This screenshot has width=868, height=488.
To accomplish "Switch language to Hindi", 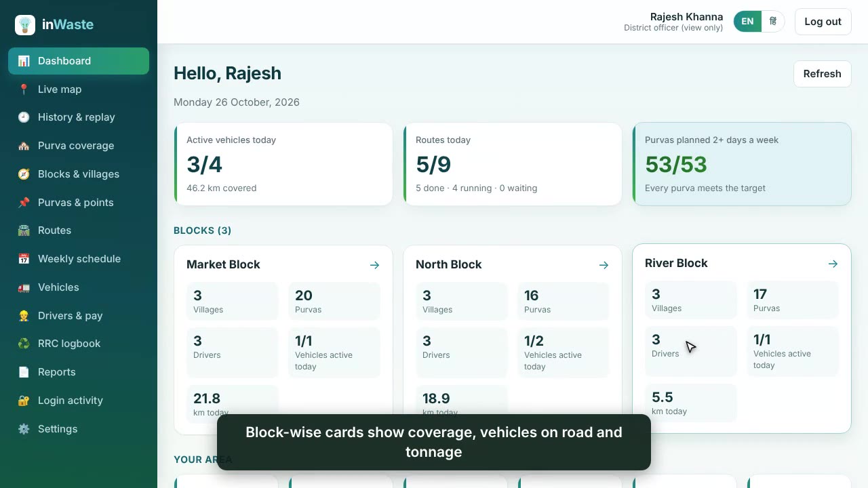I will tap(772, 22).
